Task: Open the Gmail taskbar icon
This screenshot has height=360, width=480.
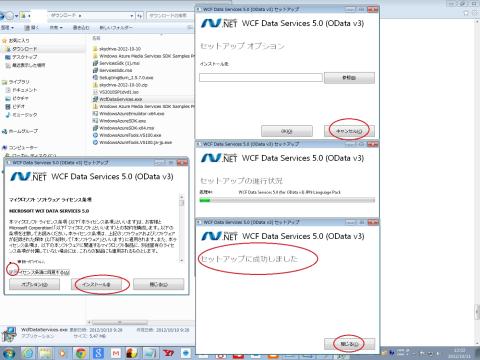Action: (x=116, y=353)
